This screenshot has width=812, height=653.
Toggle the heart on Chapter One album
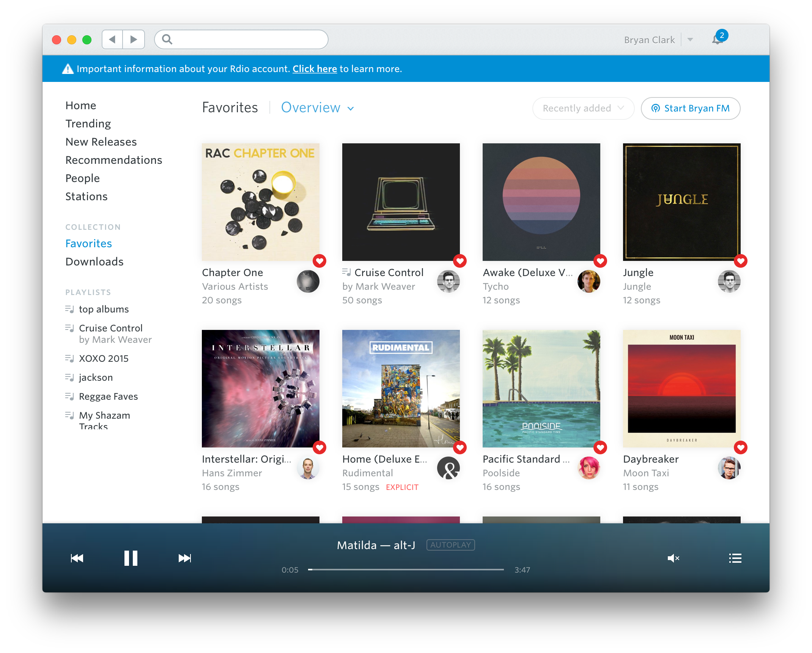(x=319, y=261)
